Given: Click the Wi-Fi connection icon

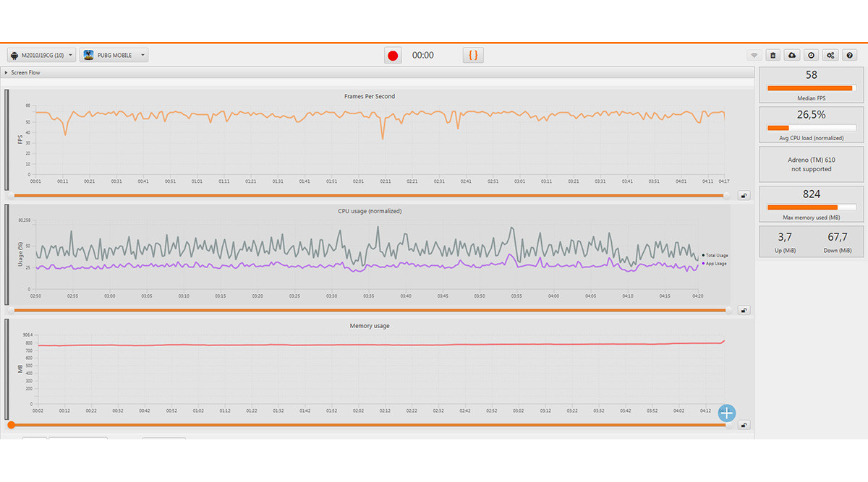Looking at the screenshot, I should 754,56.
